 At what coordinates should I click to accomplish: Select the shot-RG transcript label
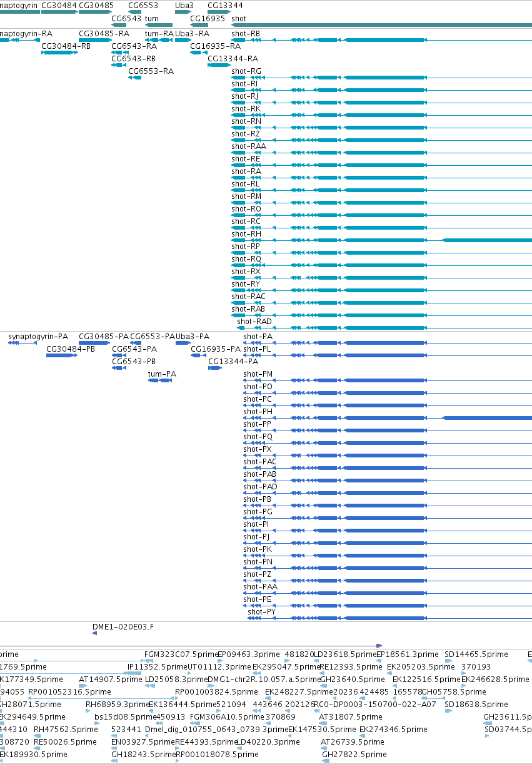click(x=246, y=71)
